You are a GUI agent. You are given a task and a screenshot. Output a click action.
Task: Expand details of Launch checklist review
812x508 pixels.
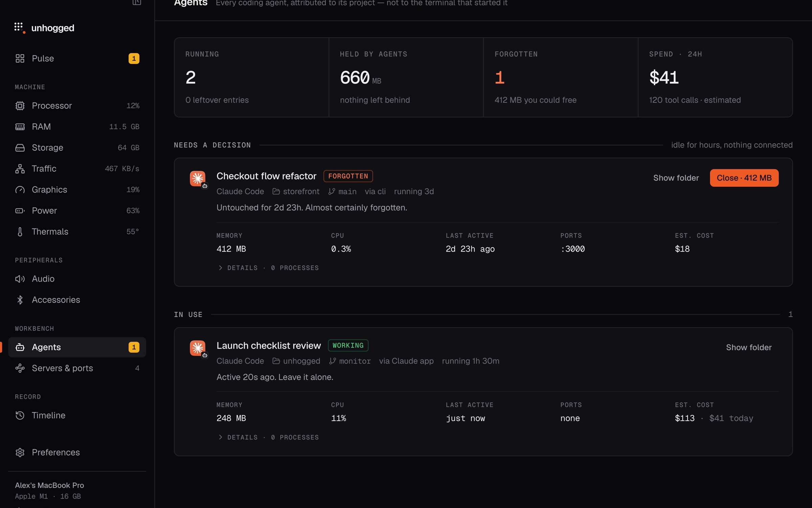pyautogui.click(x=269, y=437)
